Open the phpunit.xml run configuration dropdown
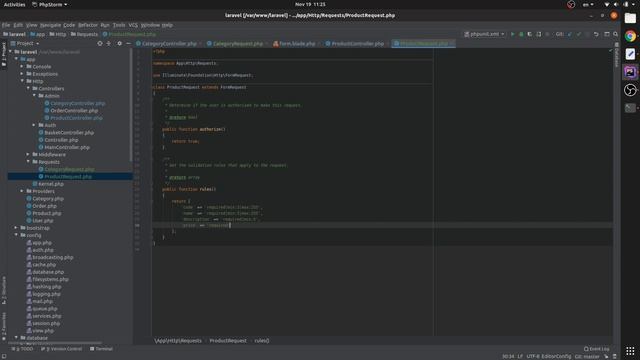The width and height of the screenshot is (640, 360). (485, 34)
